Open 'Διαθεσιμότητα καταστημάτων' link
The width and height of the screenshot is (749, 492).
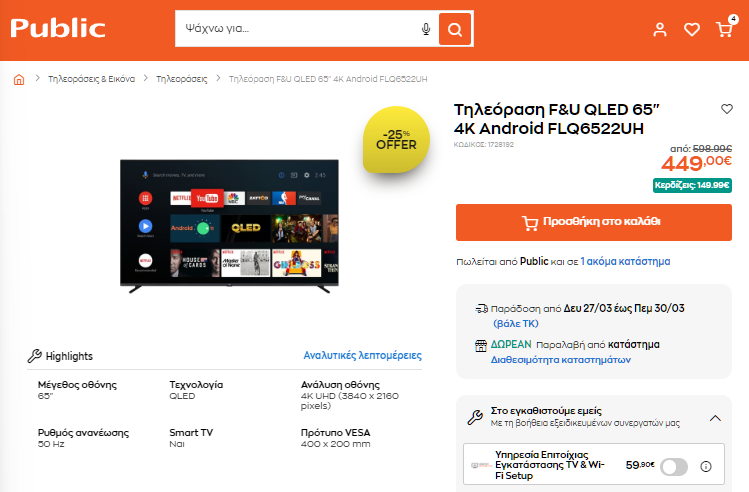click(x=561, y=360)
